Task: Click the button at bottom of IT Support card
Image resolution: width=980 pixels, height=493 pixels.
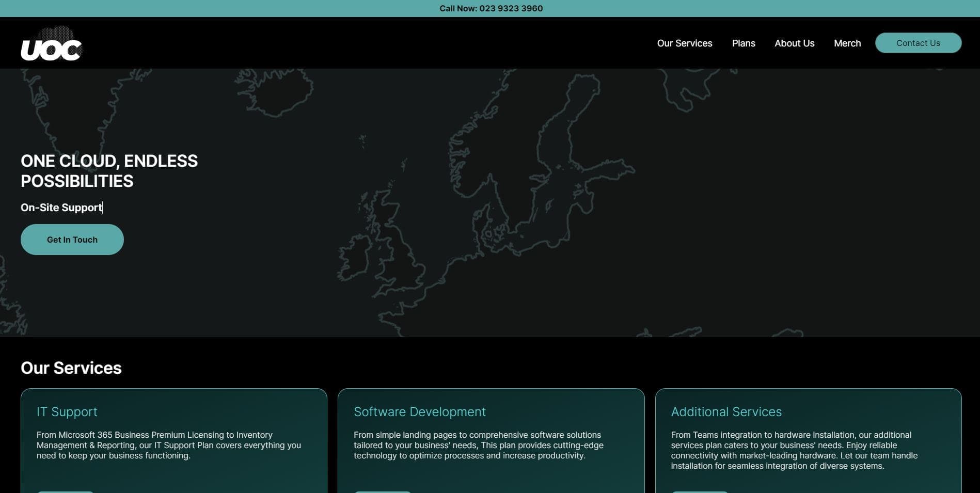Action: (65, 491)
